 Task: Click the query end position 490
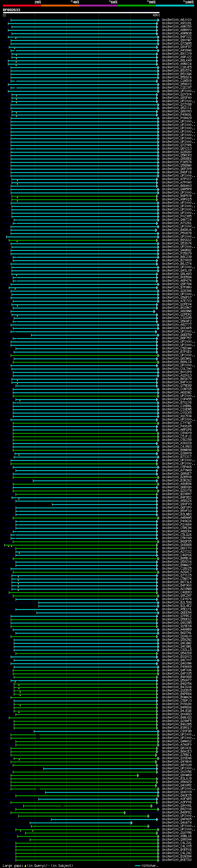pyautogui.click(x=155, y=15)
